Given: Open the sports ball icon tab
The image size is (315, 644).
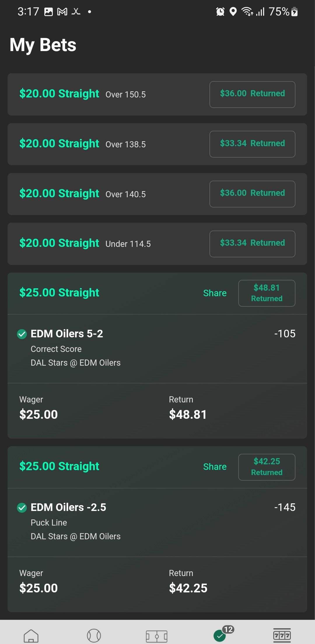Looking at the screenshot, I should click(94, 636).
